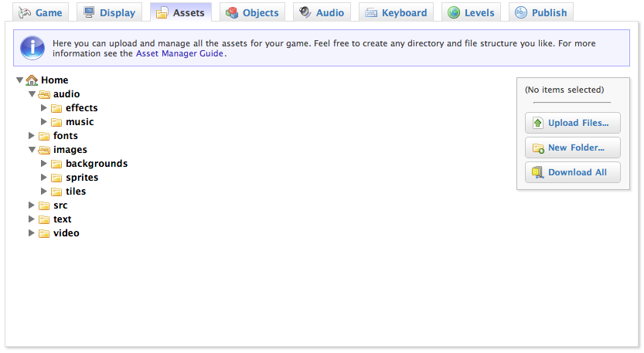The width and height of the screenshot is (644, 353).
Task: Click the Home house icon in tree
Action: (32, 80)
